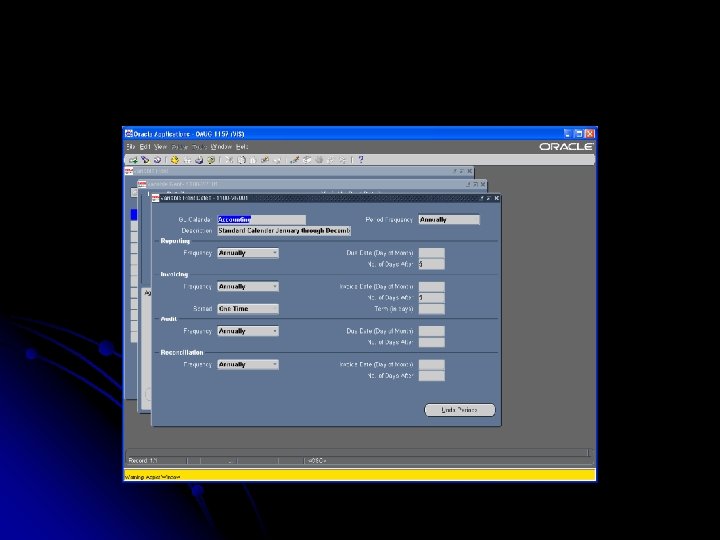Click the Find flashlight toolbar icon

point(145,160)
